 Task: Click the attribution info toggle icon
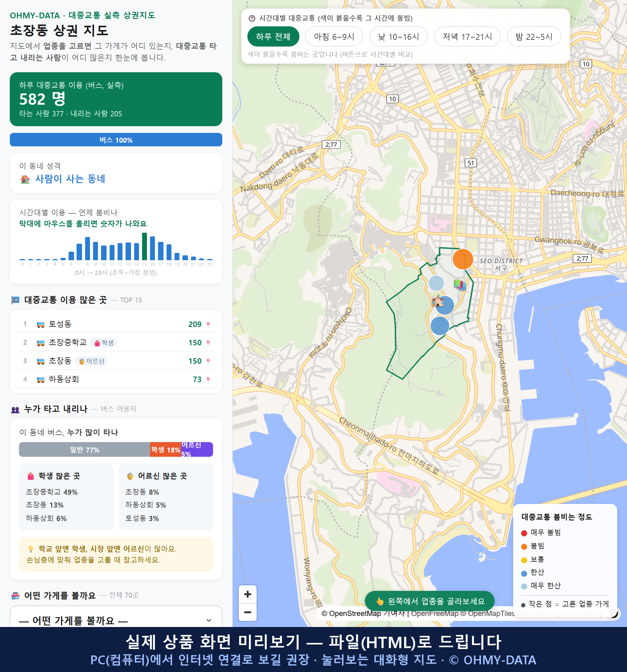pyautogui.click(x=613, y=613)
